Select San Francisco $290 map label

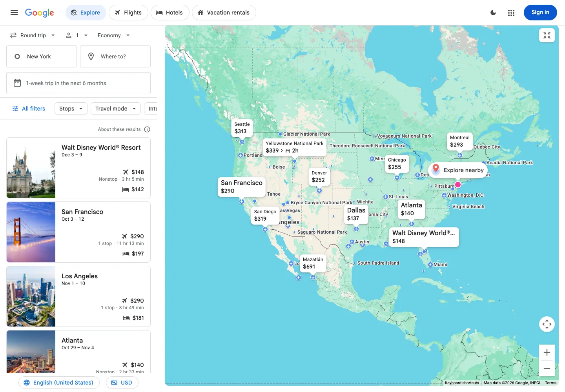click(x=241, y=187)
